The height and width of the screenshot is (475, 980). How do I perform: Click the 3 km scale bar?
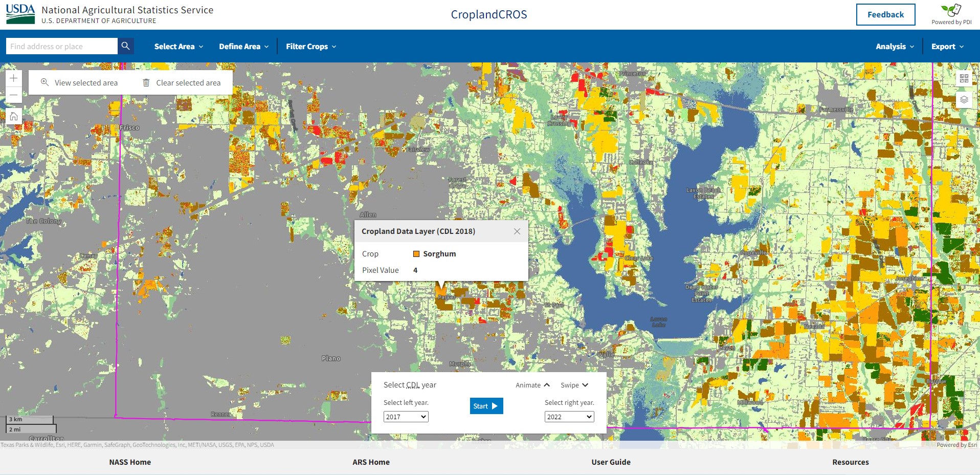30,419
